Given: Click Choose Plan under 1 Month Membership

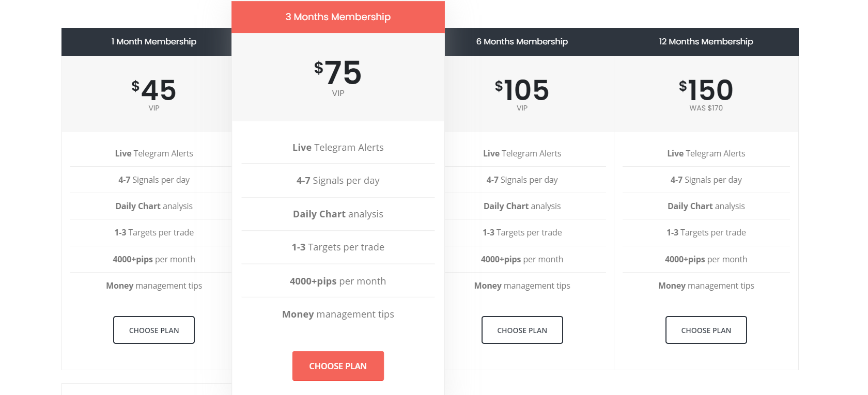Looking at the screenshot, I should [154, 330].
